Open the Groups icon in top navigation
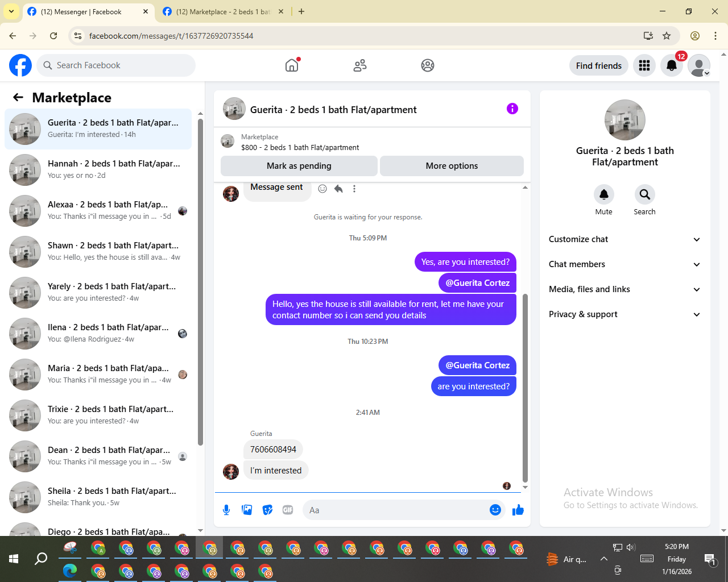Screen dimensions: 728x582 [428, 65]
